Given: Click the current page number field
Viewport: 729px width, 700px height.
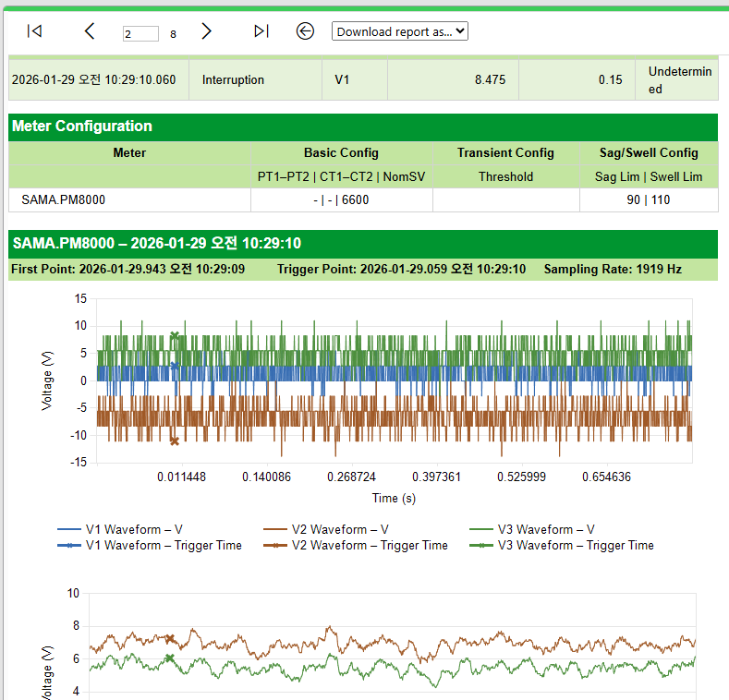Looking at the screenshot, I should click(x=140, y=33).
